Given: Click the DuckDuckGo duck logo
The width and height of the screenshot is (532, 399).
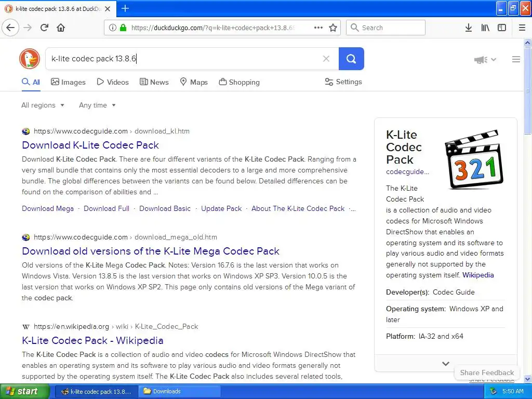Looking at the screenshot, I should tap(30, 59).
